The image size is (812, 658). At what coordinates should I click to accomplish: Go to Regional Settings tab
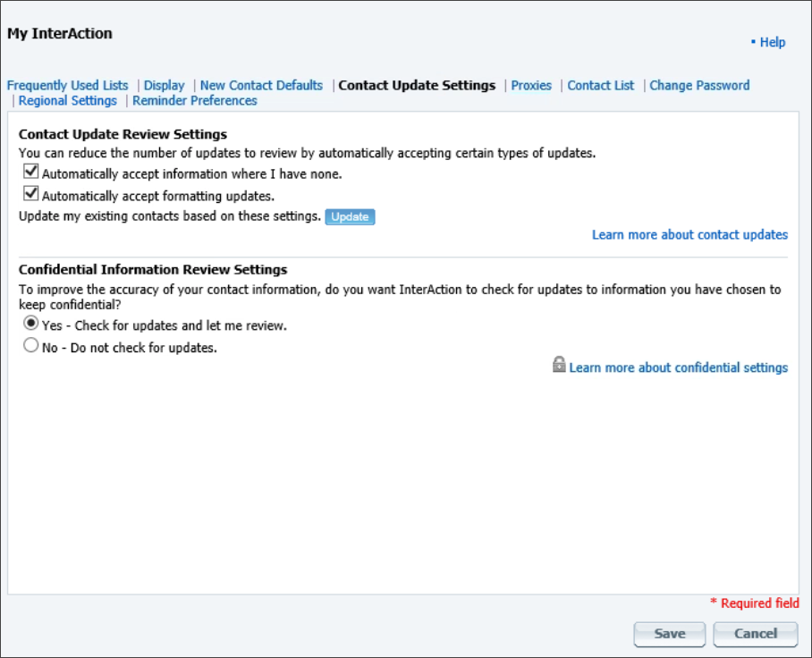pyautogui.click(x=68, y=100)
